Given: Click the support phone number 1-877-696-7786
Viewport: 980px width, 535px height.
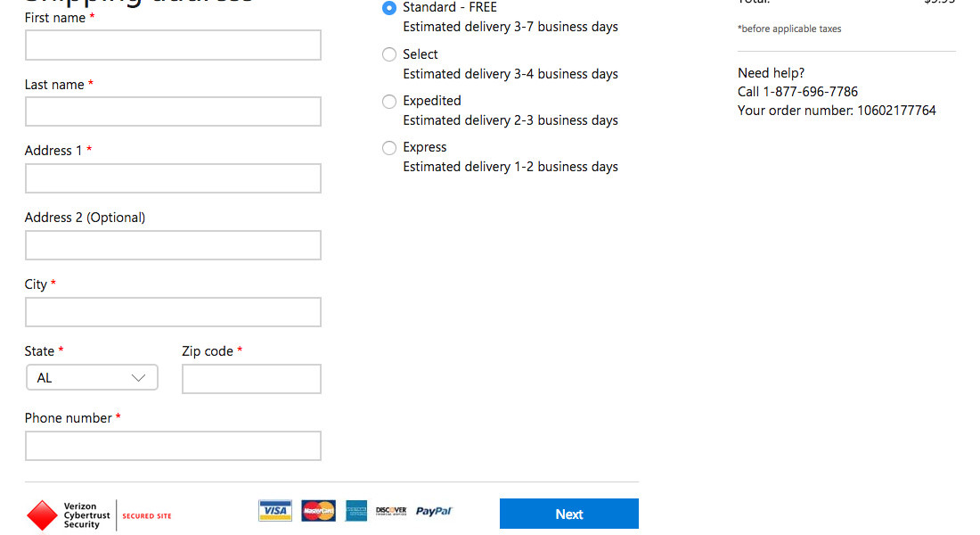Looking at the screenshot, I should pyautogui.click(x=810, y=92).
